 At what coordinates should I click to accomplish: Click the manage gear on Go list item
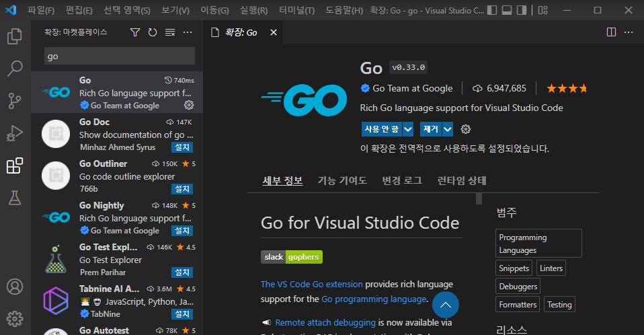click(189, 105)
